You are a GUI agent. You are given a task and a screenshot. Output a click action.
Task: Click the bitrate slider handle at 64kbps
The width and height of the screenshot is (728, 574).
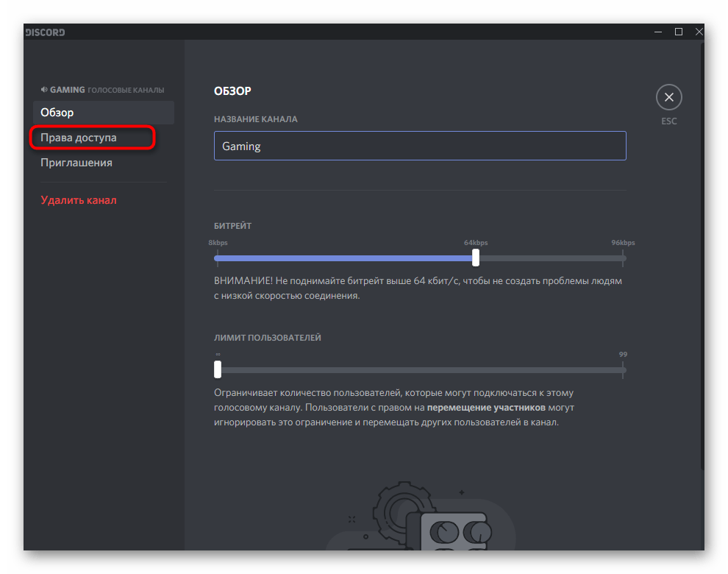point(476,258)
